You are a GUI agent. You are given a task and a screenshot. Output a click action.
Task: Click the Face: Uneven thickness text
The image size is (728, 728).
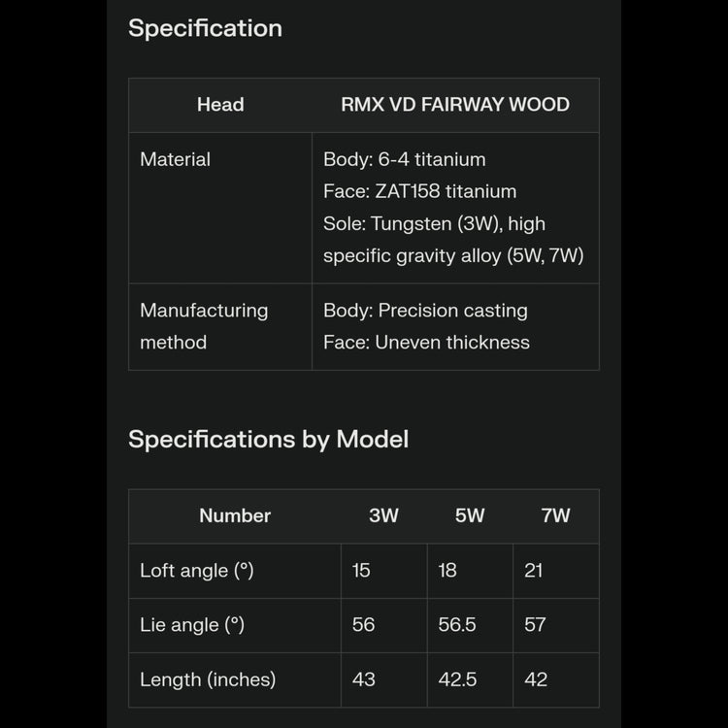[426, 342]
